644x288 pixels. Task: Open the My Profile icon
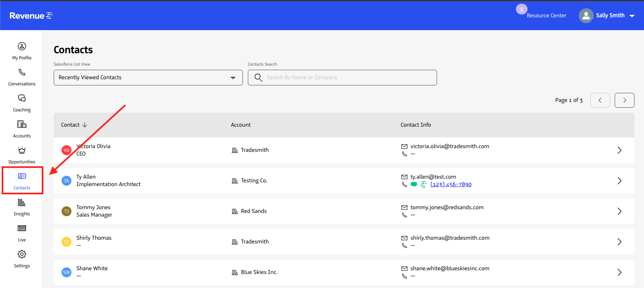coord(21,46)
